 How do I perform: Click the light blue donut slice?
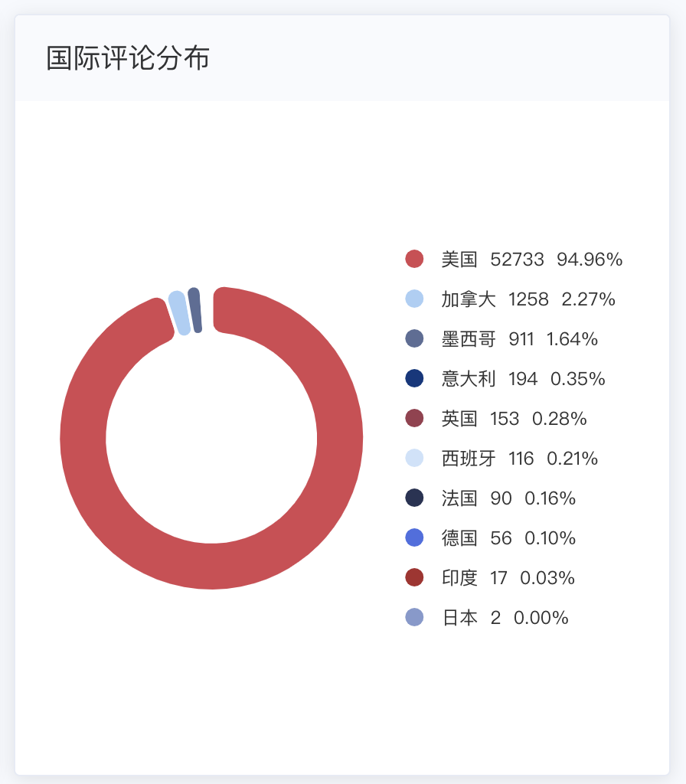pos(178,312)
